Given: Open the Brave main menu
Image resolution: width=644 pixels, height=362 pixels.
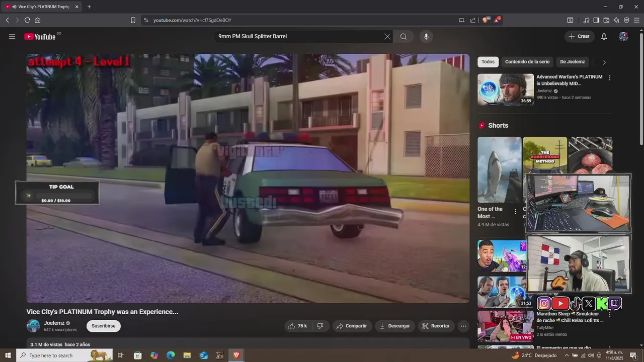Looking at the screenshot, I should [x=637, y=20].
